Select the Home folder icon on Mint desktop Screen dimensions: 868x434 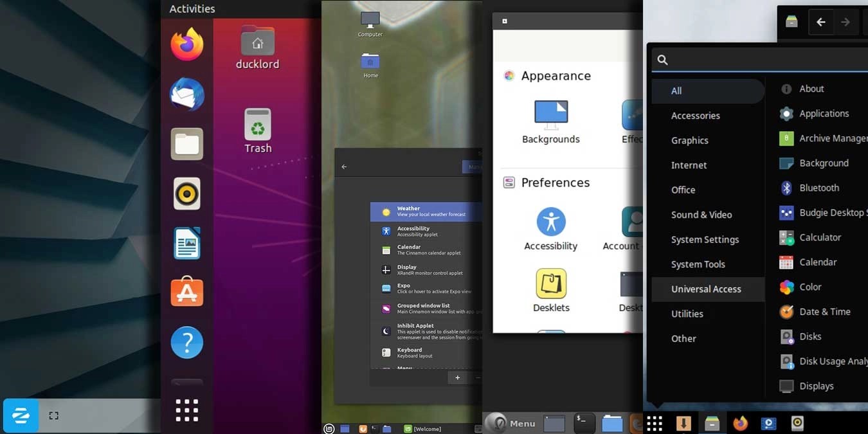[370, 65]
